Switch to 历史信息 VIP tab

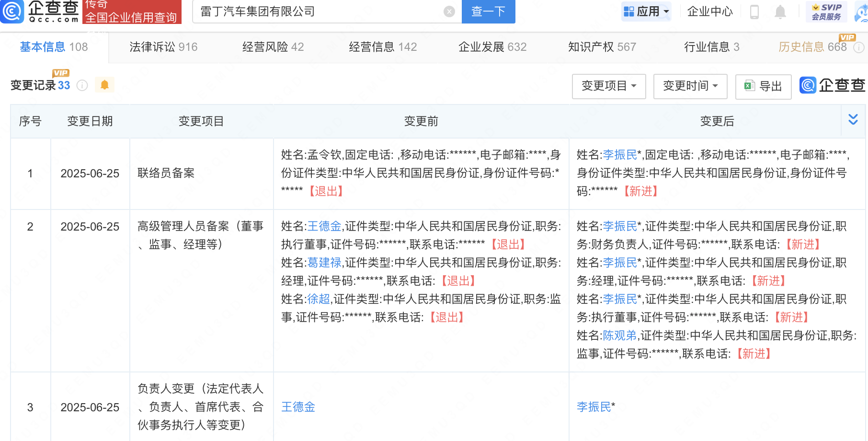[812, 47]
